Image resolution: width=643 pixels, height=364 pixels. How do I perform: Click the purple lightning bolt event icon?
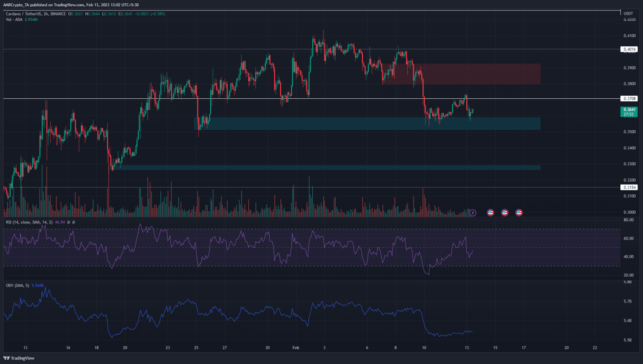tap(473, 213)
